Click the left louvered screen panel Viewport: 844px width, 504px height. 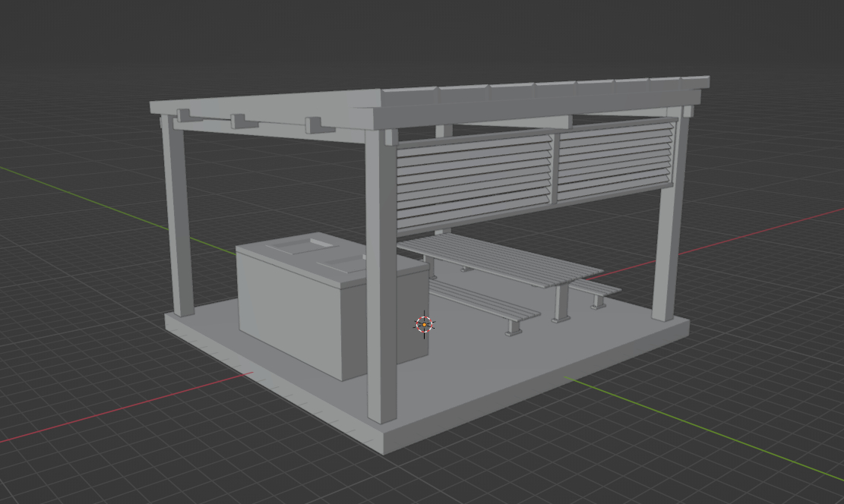474,179
